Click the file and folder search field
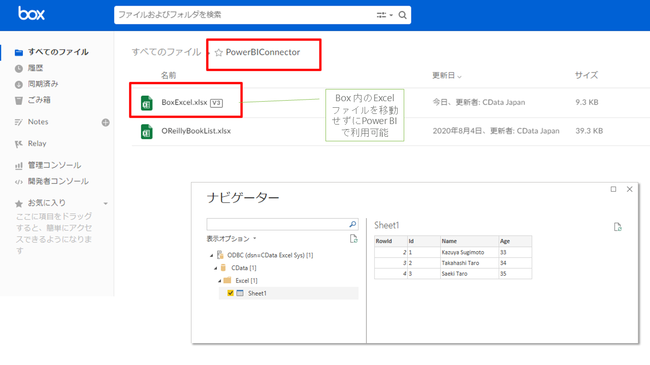Image resolution: width=650 pixels, height=365 pixels. tap(245, 15)
